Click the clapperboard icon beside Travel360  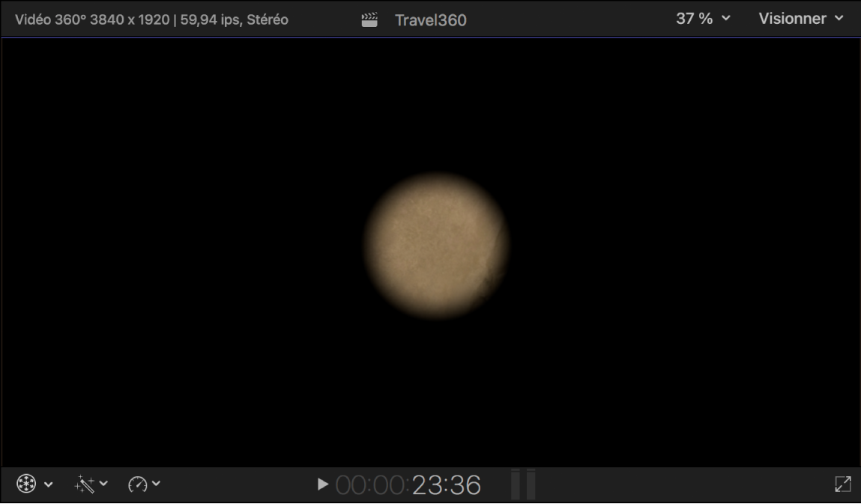click(369, 19)
